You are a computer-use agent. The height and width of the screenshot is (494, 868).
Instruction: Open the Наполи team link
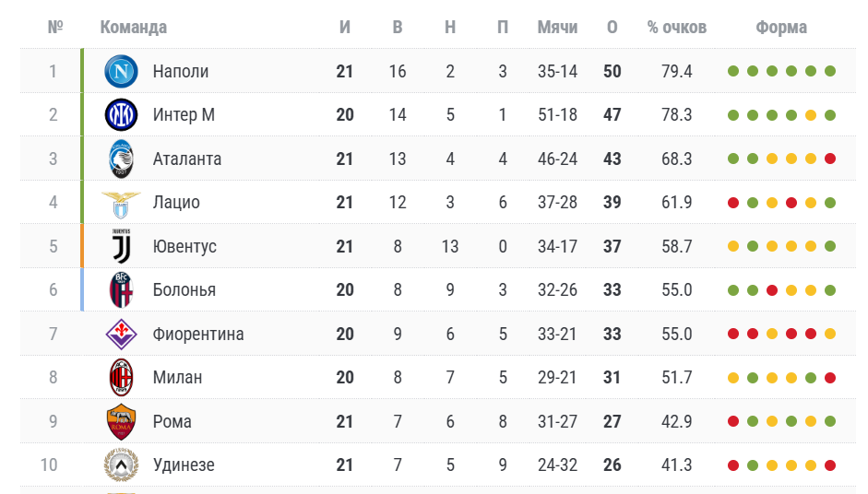click(181, 71)
